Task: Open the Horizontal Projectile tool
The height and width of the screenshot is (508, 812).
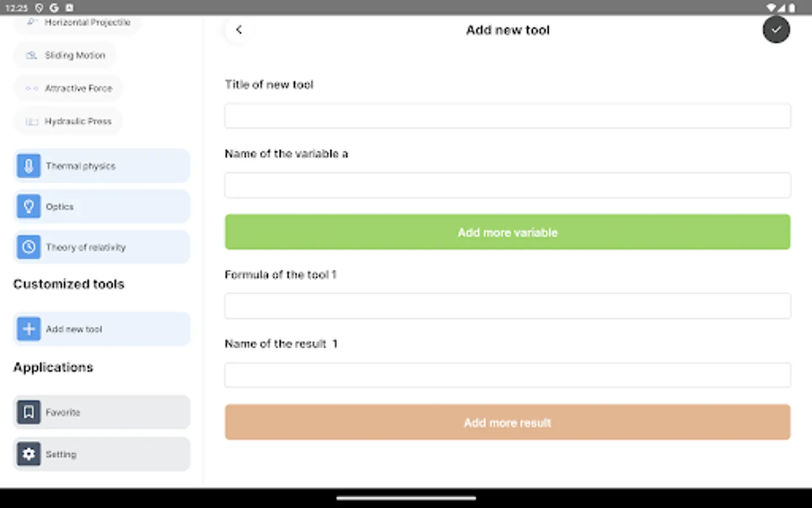Action: tap(77, 23)
